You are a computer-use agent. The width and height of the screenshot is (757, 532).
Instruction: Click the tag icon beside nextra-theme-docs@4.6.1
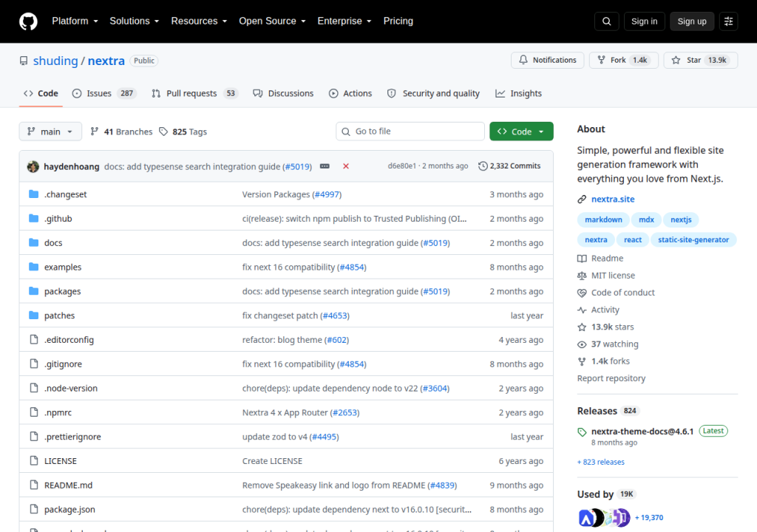(582, 432)
